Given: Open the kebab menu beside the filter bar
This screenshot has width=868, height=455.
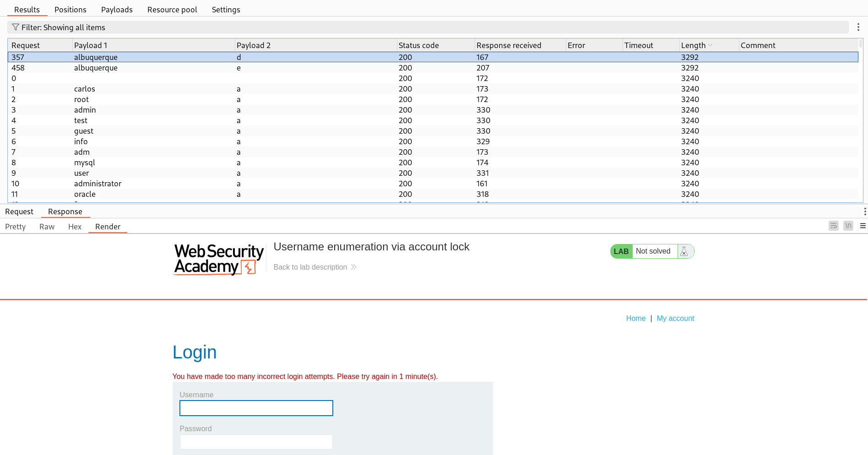Looking at the screenshot, I should [x=858, y=27].
